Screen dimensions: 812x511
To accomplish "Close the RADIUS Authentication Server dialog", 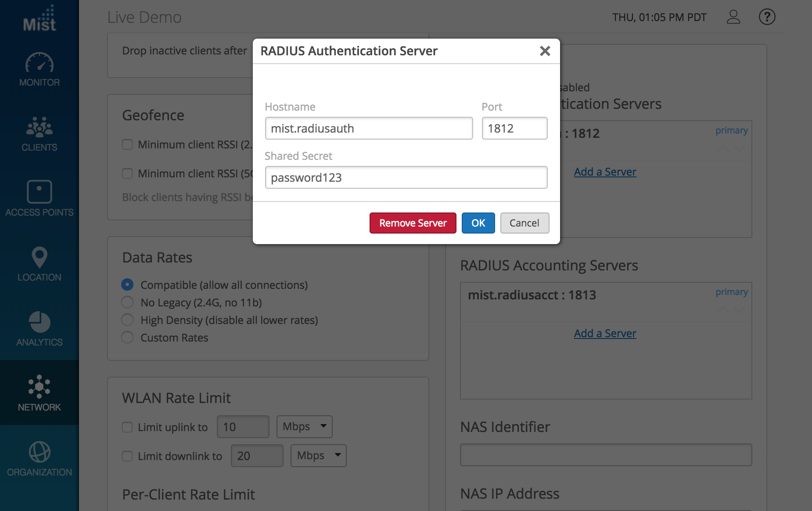I will pyautogui.click(x=545, y=51).
